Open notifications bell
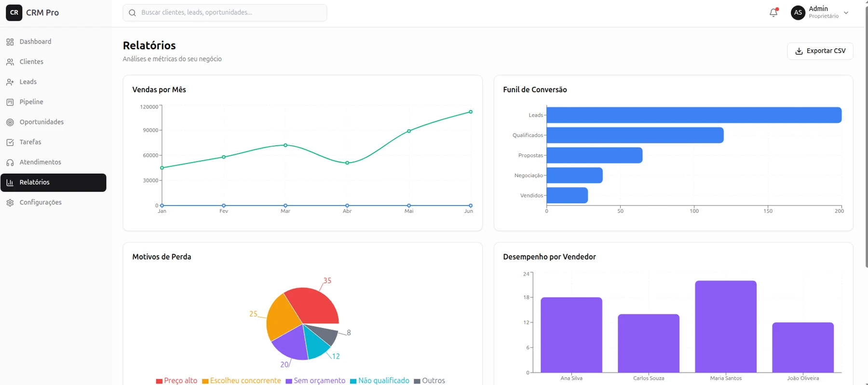The height and width of the screenshot is (385, 868). point(773,13)
